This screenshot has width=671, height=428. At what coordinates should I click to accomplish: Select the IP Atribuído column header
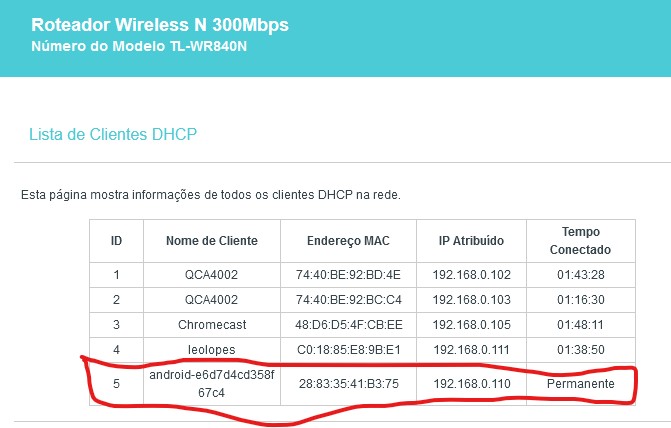(471, 241)
